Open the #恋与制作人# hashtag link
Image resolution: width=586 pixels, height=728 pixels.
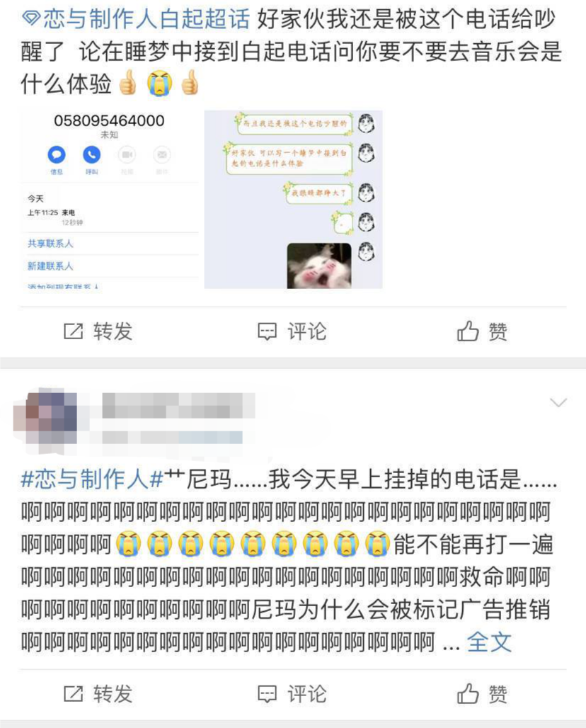tap(92, 479)
